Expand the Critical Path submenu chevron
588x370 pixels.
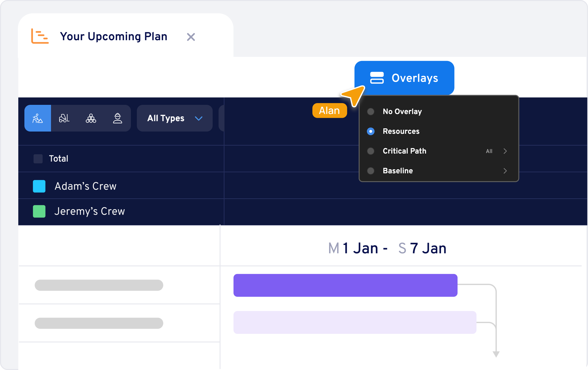point(505,151)
